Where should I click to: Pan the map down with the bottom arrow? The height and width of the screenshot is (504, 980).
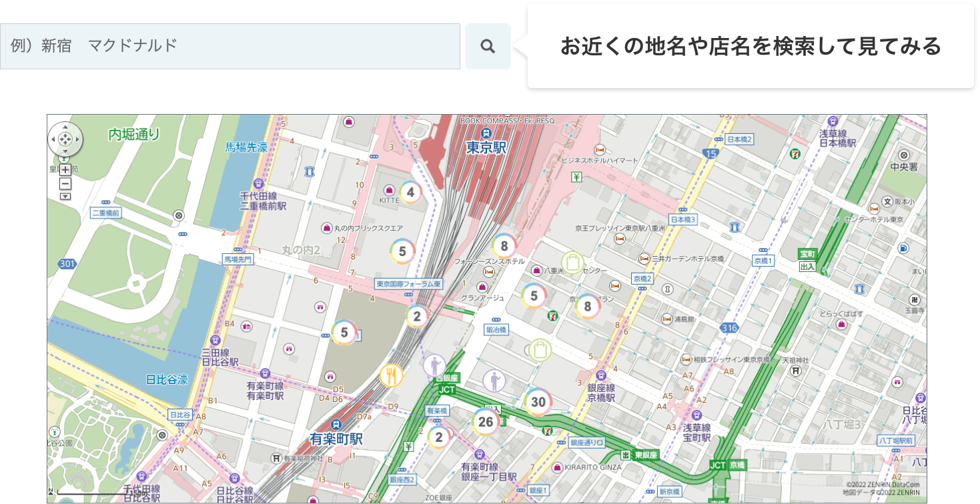(65, 151)
